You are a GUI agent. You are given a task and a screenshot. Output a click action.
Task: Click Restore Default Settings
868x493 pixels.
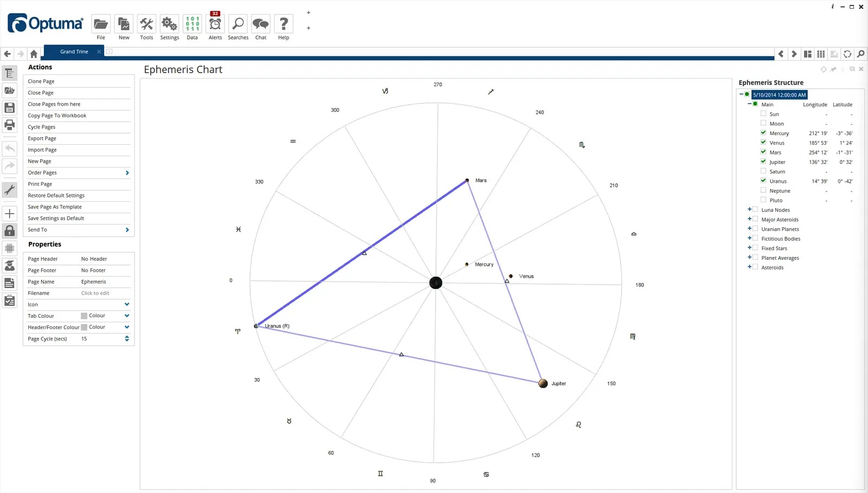(x=56, y=195)
